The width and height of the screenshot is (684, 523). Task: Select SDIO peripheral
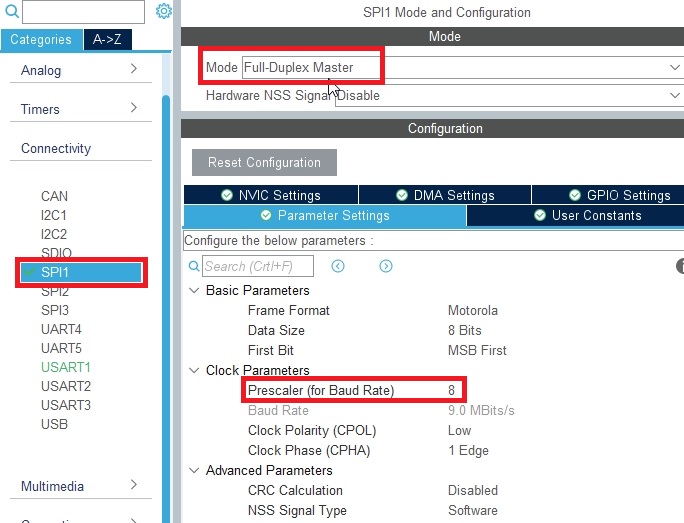coord(56,253)
